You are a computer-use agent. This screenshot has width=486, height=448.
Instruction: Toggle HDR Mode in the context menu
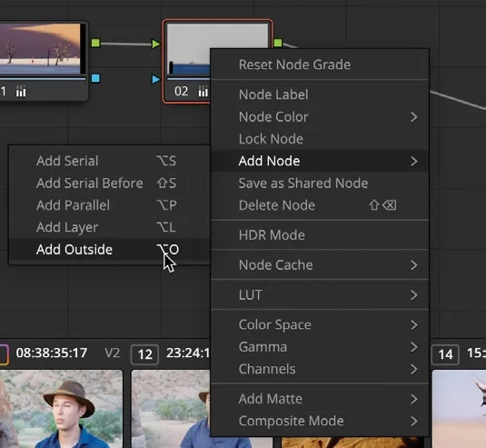point(320,235)
